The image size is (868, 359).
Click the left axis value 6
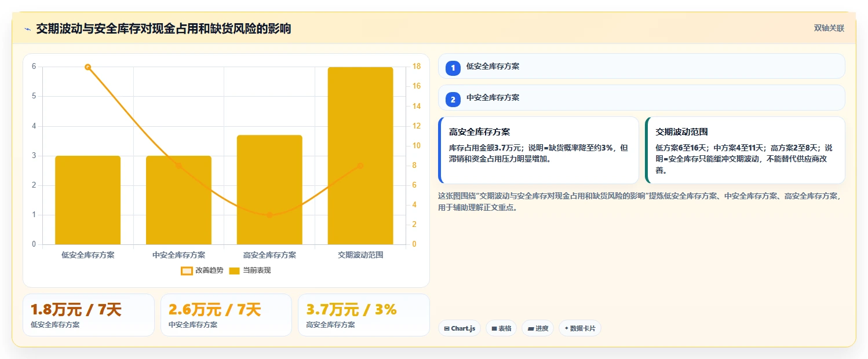point(34,67)
